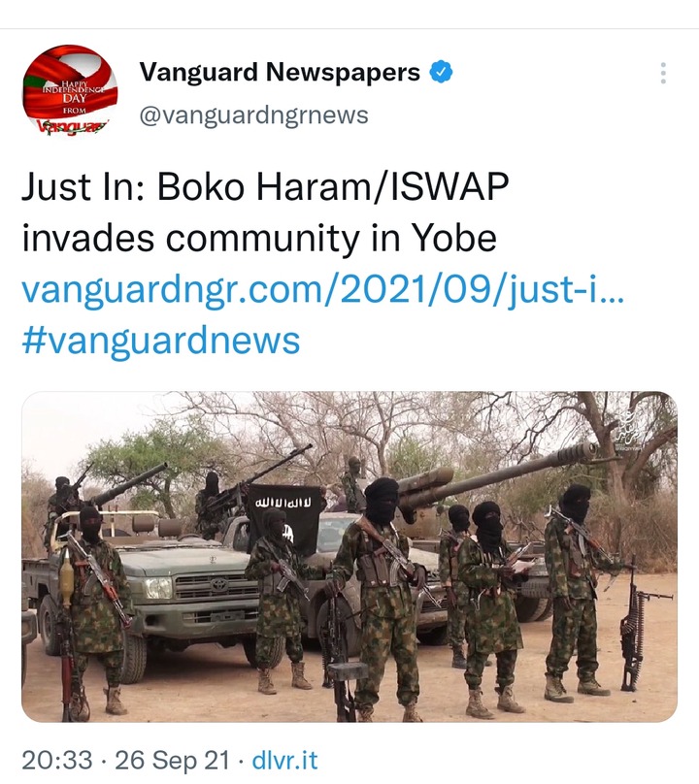
Task: Click the black flag in the tweet photo
Action: coord(286,516)
